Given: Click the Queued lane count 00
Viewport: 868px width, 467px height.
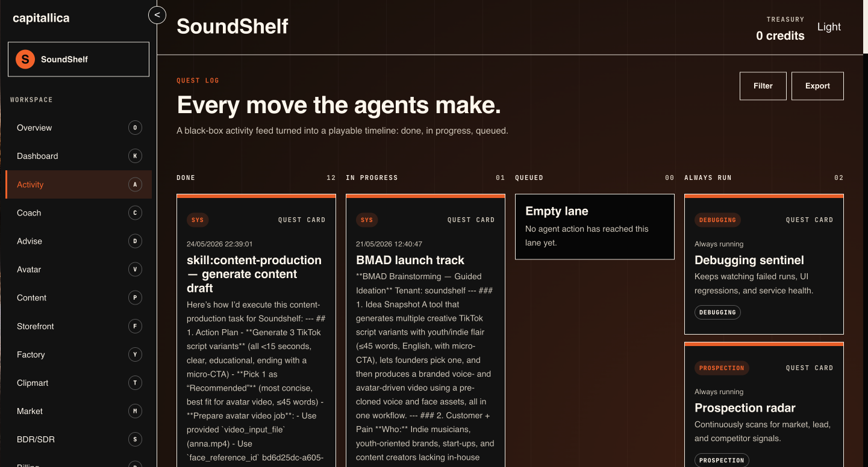Looking at the screenshot, I should coord(669,178).
